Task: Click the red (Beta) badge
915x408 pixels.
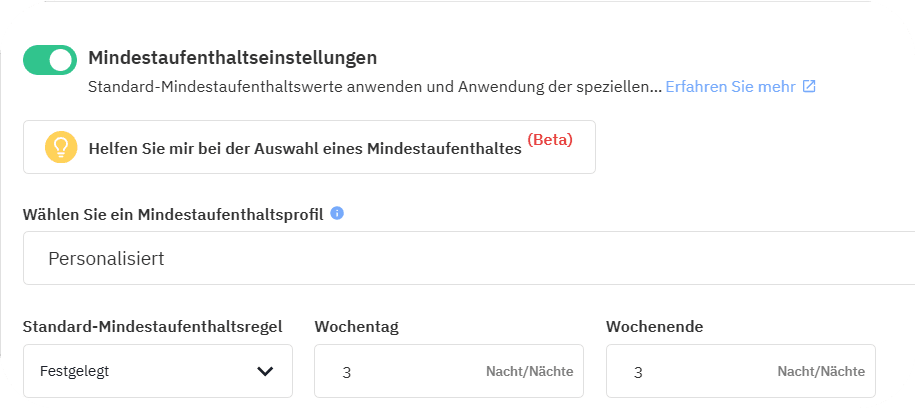Action: pos(550,140)
